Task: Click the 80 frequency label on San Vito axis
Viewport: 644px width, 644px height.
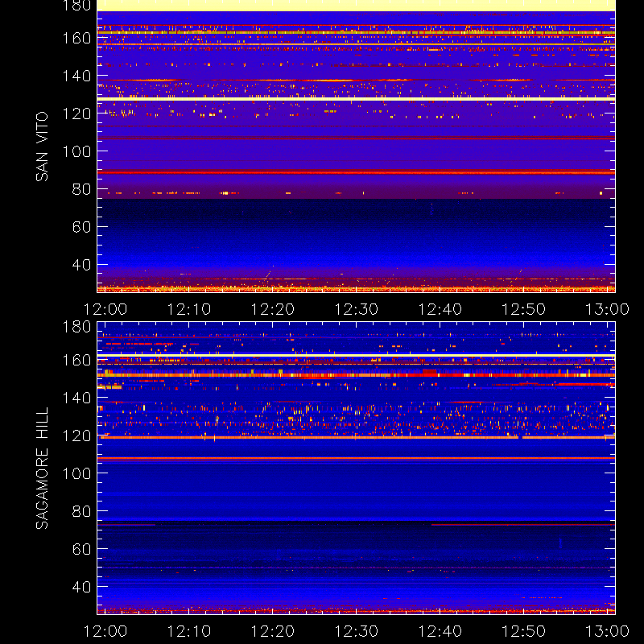Action: coord(81,189)
